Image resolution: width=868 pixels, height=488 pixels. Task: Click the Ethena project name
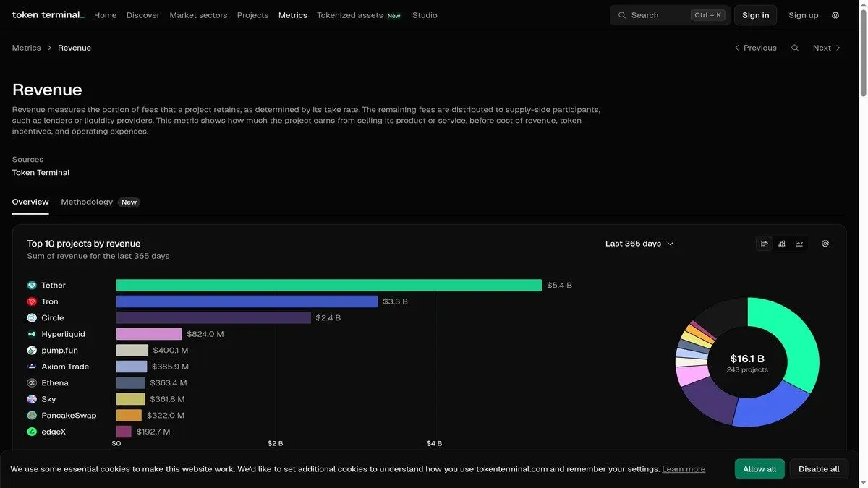[55, 383]
